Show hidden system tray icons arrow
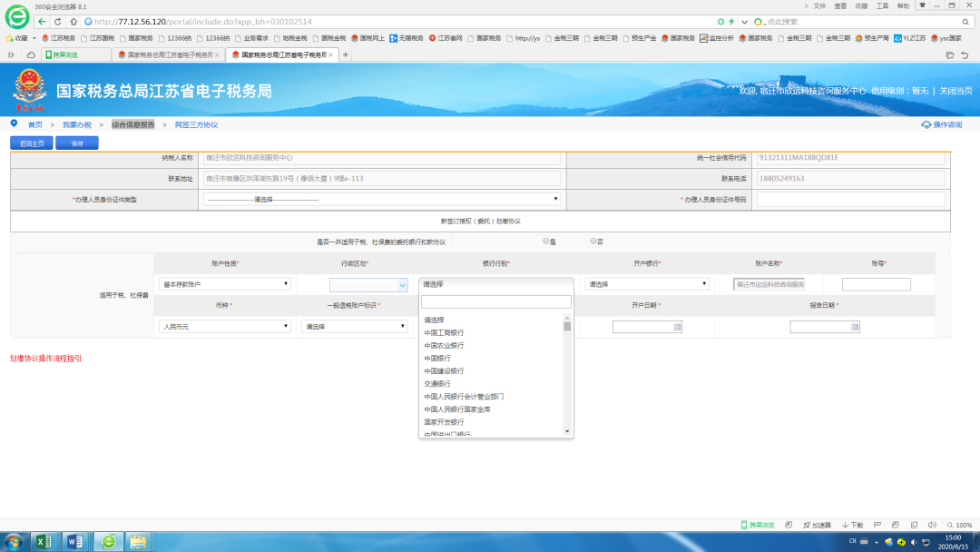980x552 pixels. pyautogui.click(x=877, y=542)
